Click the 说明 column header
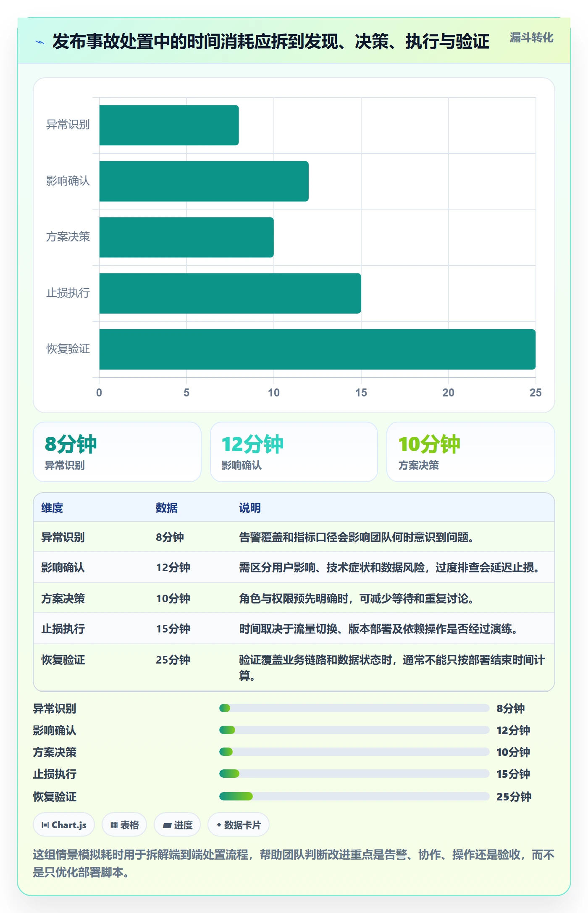Image resolution: width=588 pixels, height=913 pixels. coord(250,508)
